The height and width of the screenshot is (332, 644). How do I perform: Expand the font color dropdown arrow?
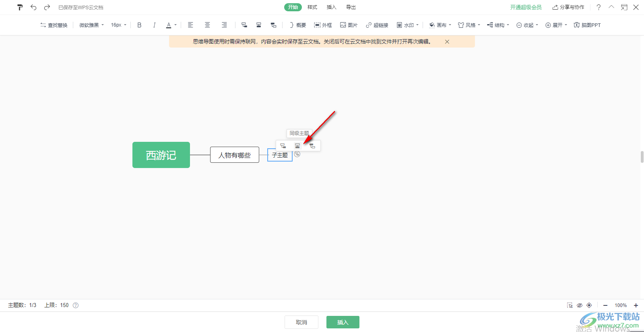pyautogui.click(x=175, y=25)
